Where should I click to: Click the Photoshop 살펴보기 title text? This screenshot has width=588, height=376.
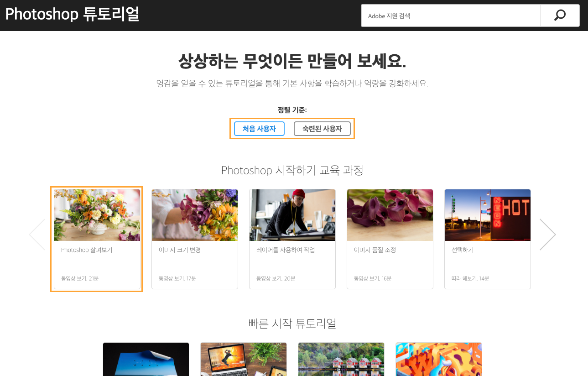coord(87,250)
